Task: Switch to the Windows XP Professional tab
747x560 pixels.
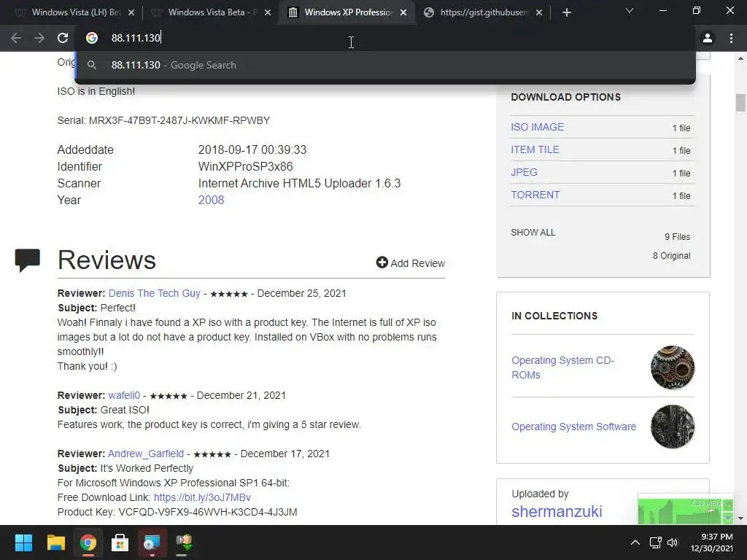Action: (347, 13)
